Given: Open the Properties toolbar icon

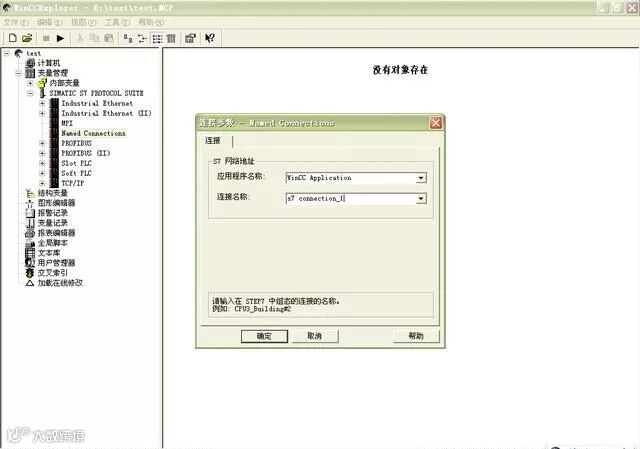Looking at the screenshot, I should [x=190, y=38].
